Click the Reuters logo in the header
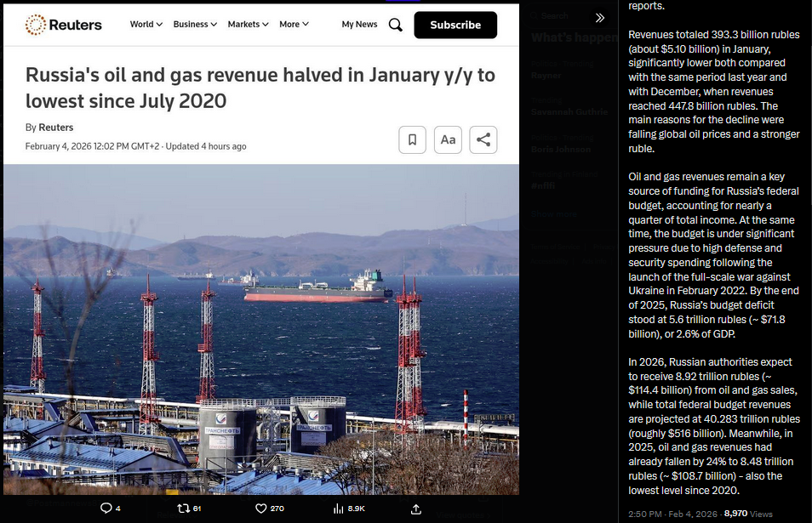The image size is (812, 523). [63, 25]
